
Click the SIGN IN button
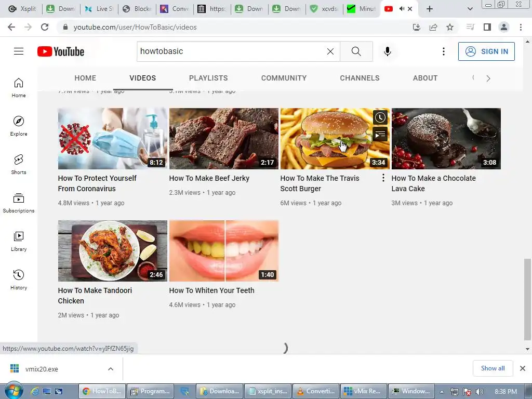pyautogui.click(x=486, y=51)
